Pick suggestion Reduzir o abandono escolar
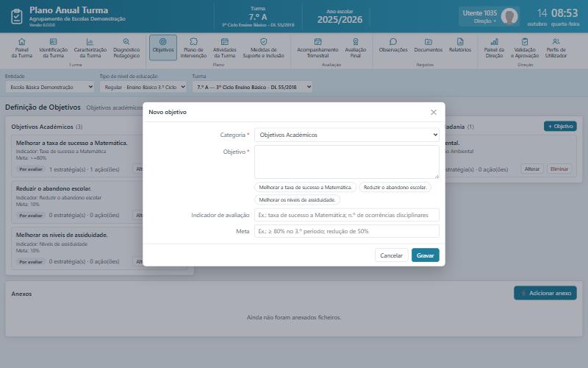Viewport: 588px width, 368px height. pos(395,187)
